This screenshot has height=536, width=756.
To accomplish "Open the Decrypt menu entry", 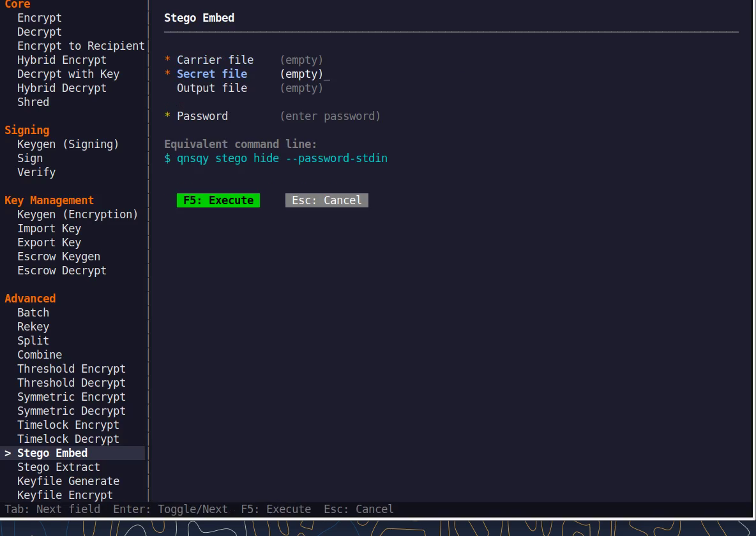I will coord(40,32).
